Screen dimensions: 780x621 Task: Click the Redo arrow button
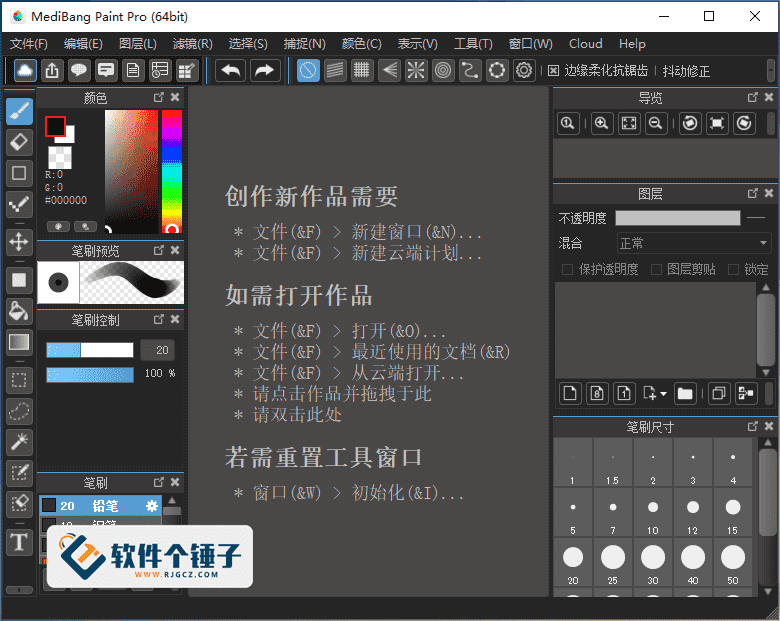tap(265, 71)
